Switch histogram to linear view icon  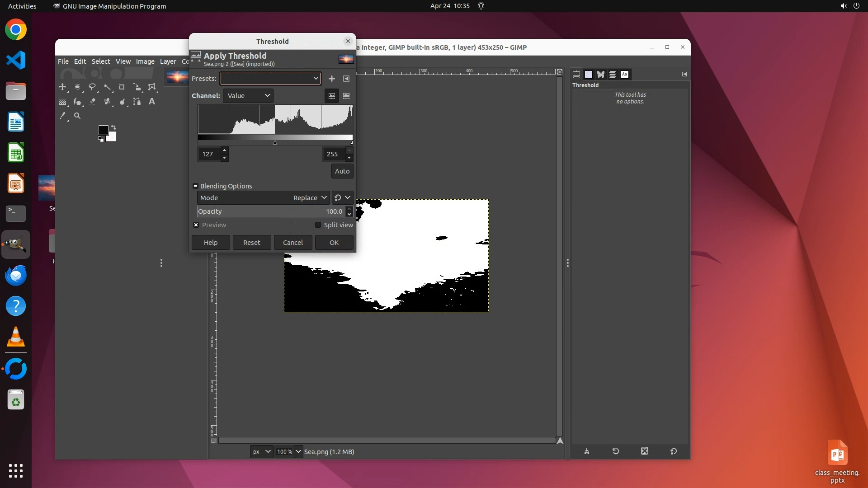pos(332,96)
